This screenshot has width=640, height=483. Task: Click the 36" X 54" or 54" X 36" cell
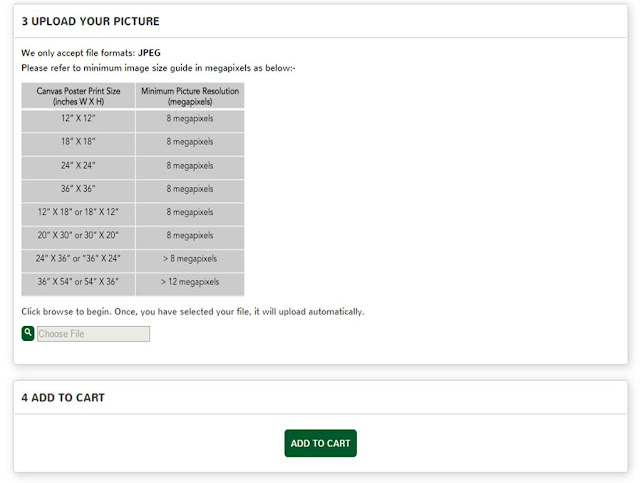pos(78,282)
